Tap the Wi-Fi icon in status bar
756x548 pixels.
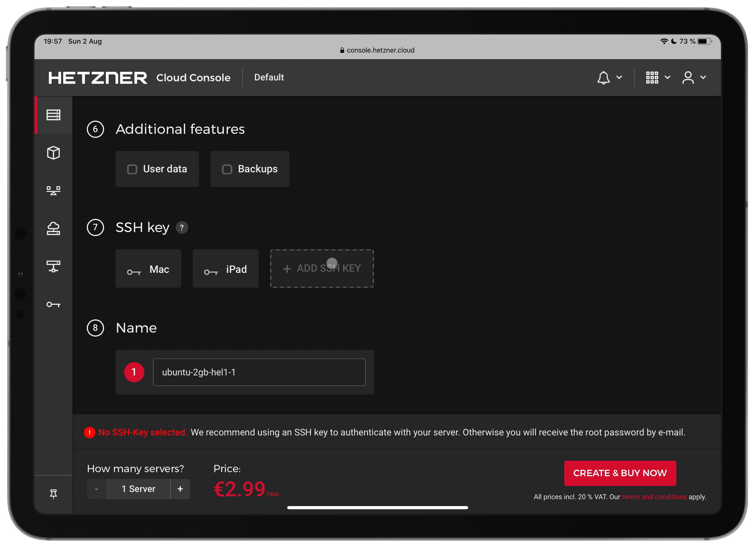[664, 41]
